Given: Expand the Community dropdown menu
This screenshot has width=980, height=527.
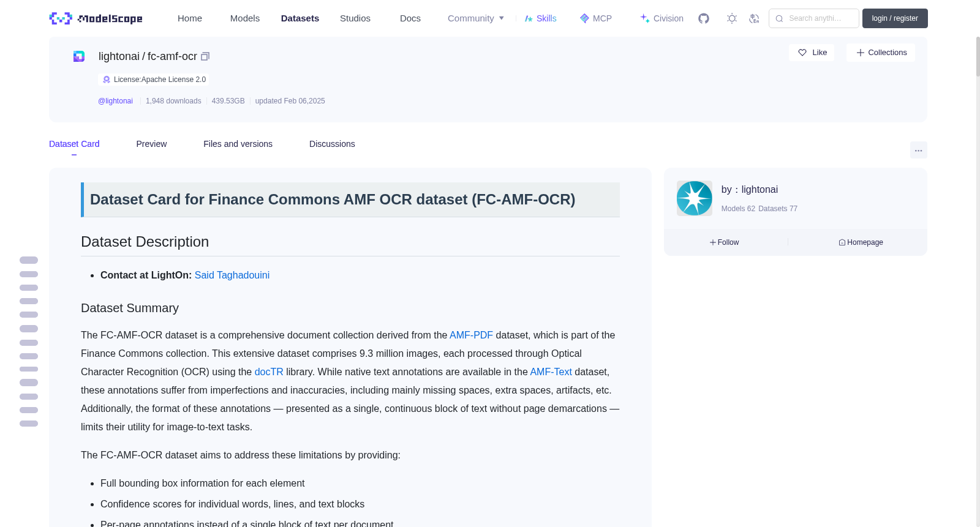Looking at the screenshot, I should coord(476,18).
